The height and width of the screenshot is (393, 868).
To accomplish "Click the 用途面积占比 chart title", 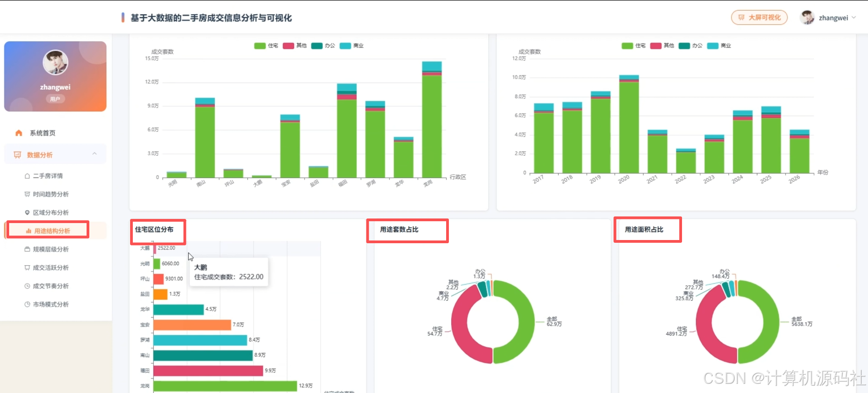I will [644, 229].
